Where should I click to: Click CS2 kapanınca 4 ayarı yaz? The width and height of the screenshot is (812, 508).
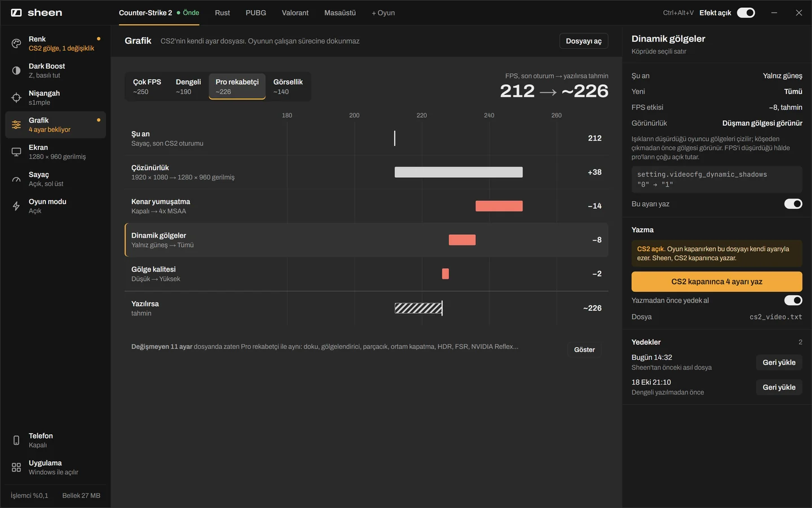point(717,282)
